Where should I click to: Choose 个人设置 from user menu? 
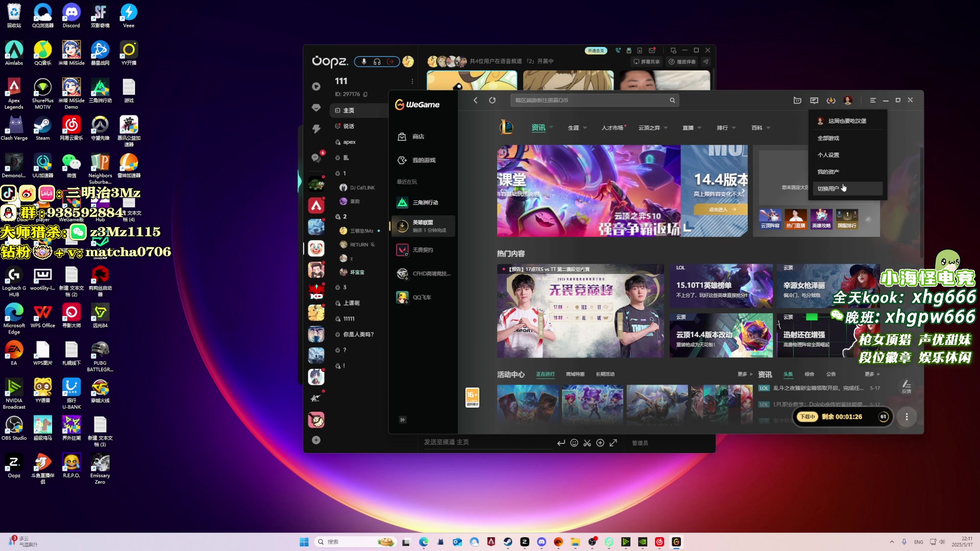847,155
